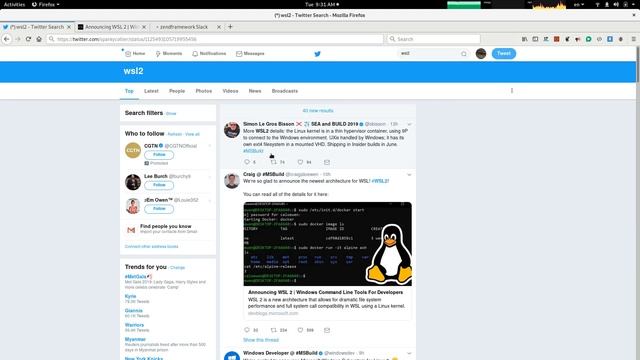The width and height of the screenshot is (640, 360).
Task: Direct message Simon Le Gros Bisson's tweet
Action: (x=327, y=162)
